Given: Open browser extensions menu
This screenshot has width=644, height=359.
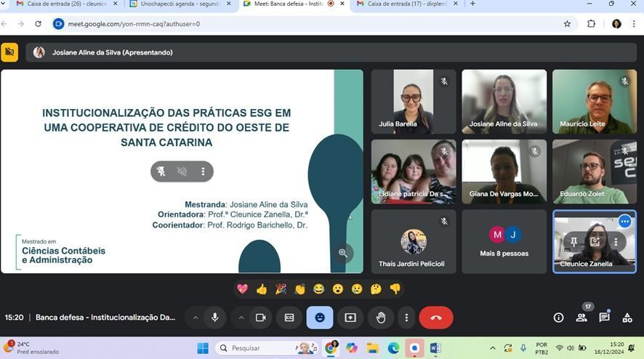Looking at the screenshot, I should coord(591,24).
